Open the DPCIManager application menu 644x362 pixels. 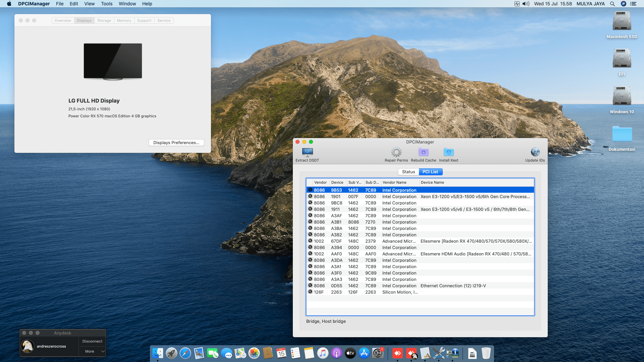pyautogui.click(x=34, y=4)
